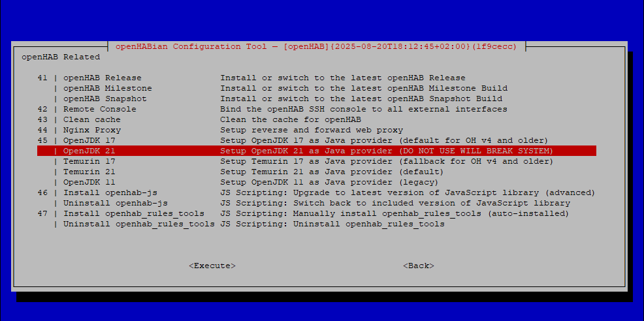This screenshot has width=644, height=321.
Task: Select the OpenJDK 11 legacy option
Action: point(316,182)
